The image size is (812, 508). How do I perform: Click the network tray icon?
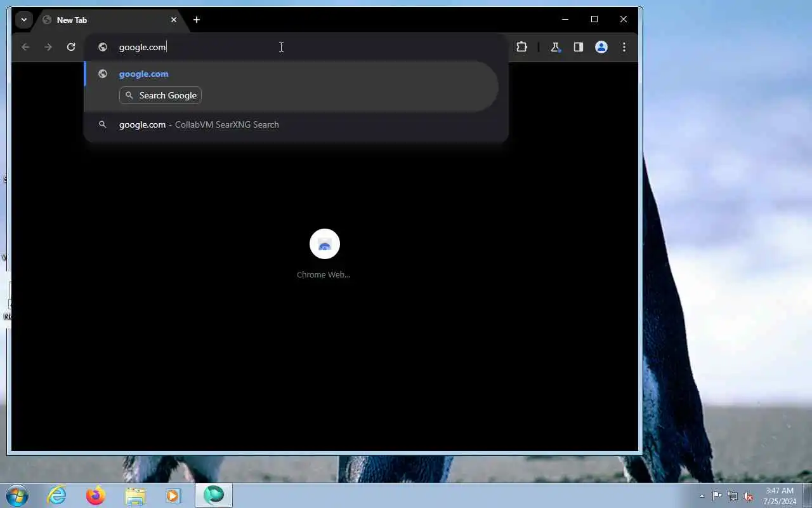coord(733,496)
